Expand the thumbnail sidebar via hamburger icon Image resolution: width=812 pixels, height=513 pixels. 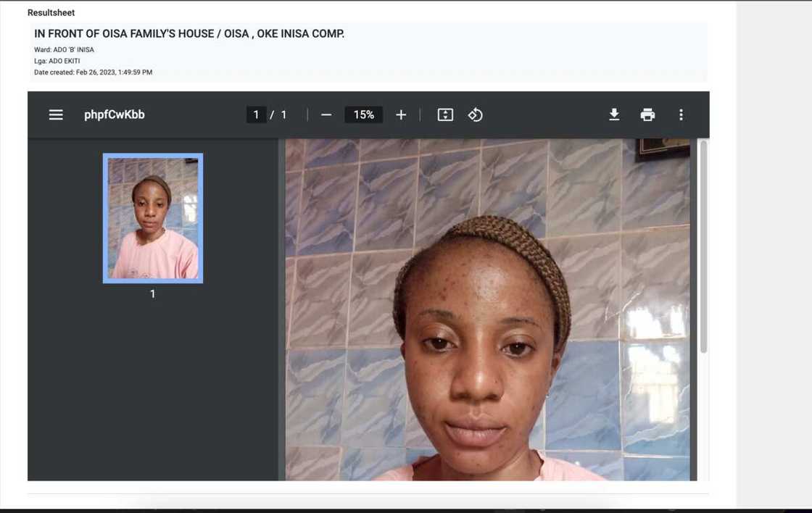coord(56,114)
